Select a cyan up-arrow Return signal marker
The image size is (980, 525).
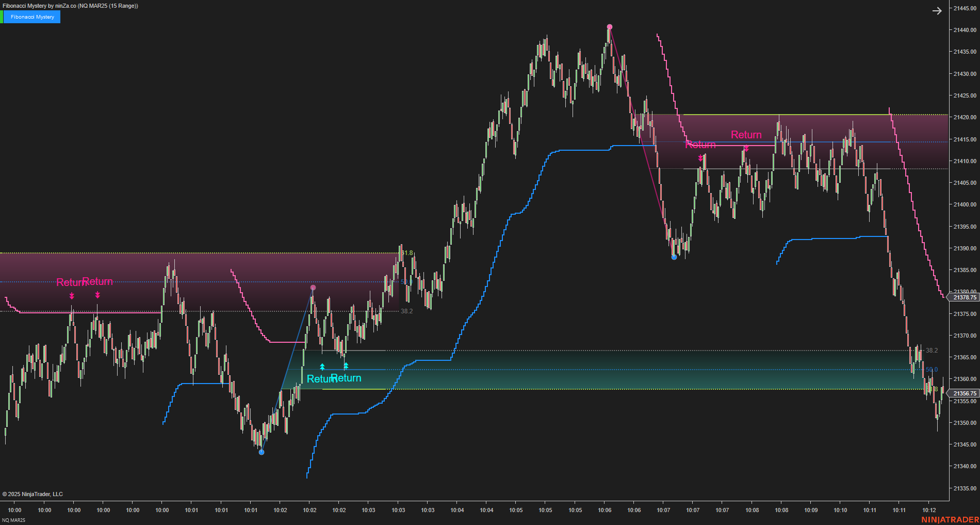tap(322, 367)
